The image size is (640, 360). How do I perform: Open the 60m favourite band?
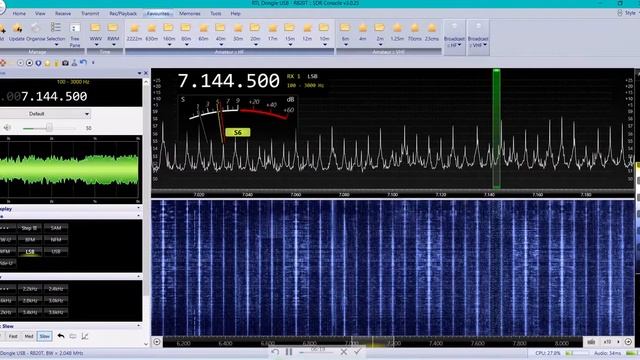pos(203,32)
